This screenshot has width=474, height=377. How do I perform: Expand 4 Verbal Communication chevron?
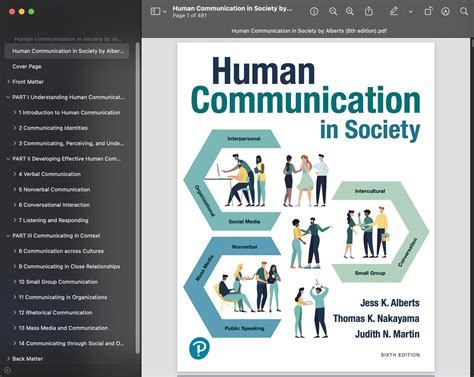tap(15, 174)
